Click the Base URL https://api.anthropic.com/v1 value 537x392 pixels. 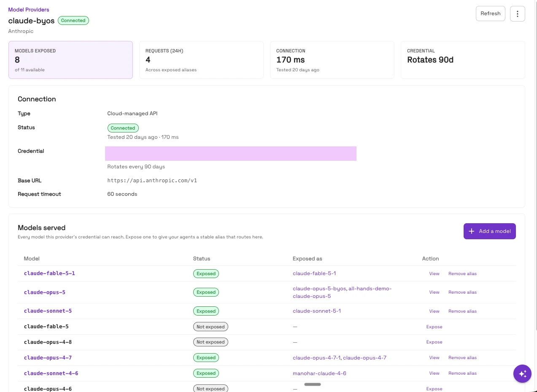click(x=152, y=181)
